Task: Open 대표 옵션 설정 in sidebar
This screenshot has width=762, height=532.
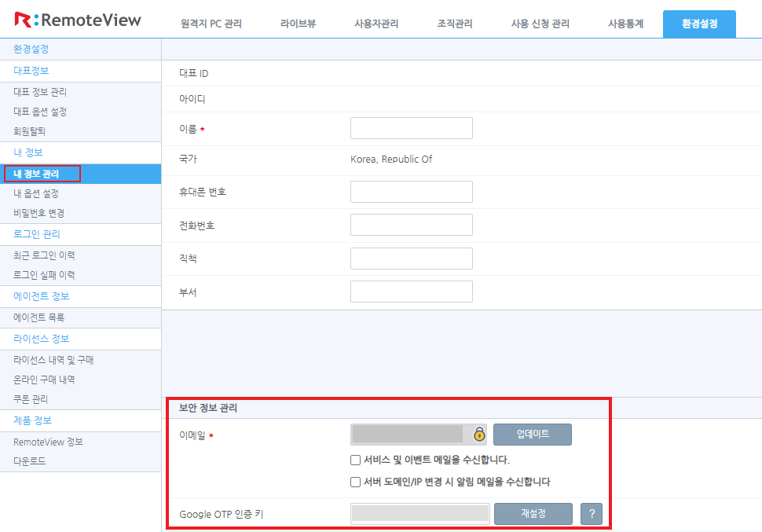Action: point(40,112)
